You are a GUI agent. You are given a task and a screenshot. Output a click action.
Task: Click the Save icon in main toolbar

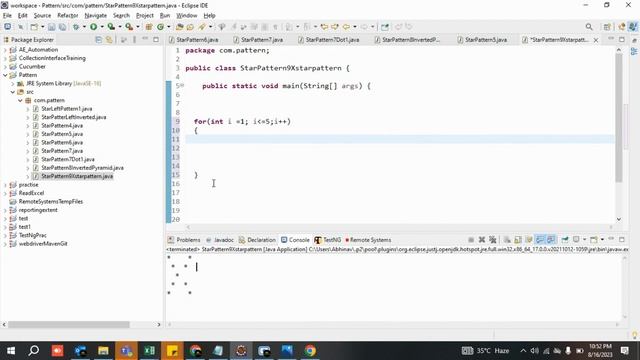(x=51, y=27)
